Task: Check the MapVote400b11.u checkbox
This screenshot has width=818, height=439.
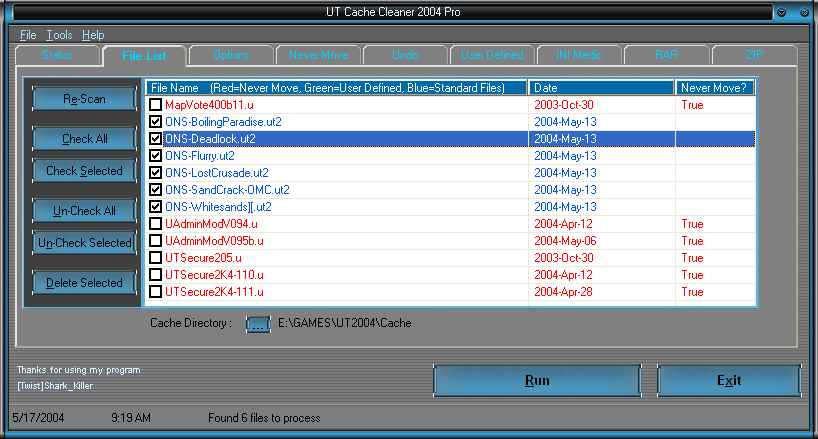Action: 155,105
